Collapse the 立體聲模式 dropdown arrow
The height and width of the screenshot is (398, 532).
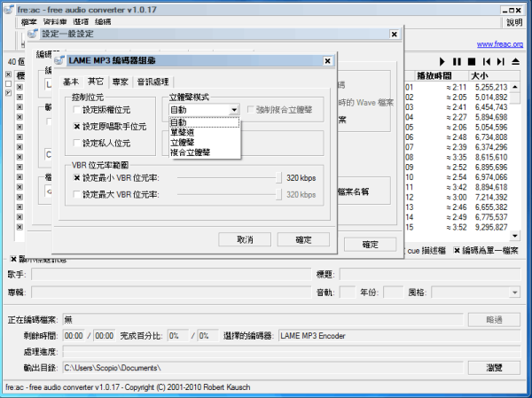pos(234,110)
